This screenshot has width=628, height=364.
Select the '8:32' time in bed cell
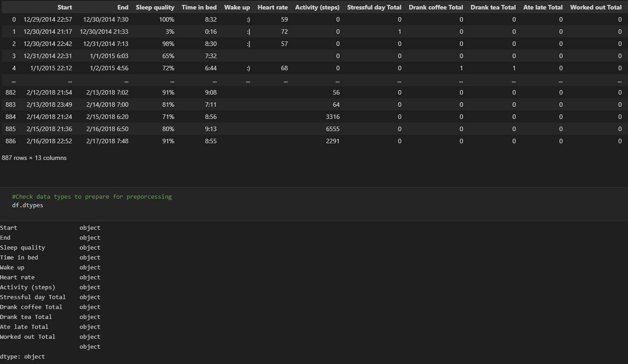(x=211, y=19)
